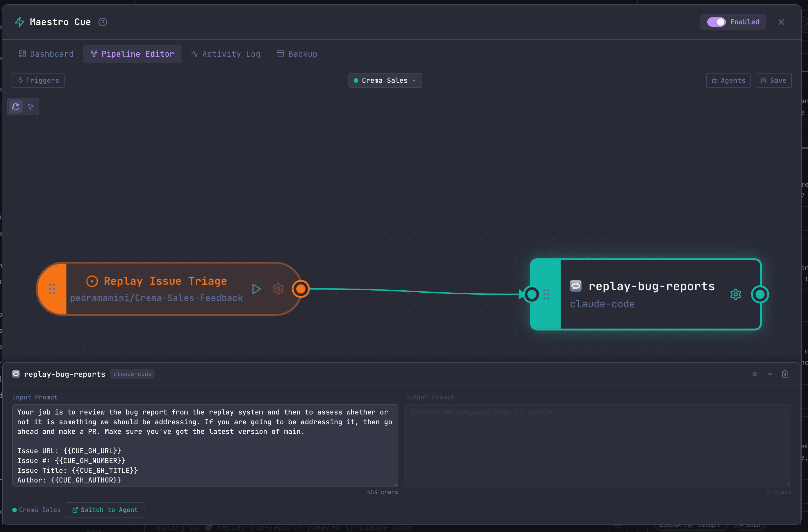Viewport: 808px width, 532px height.
Task: Click the claude-code label on the node
Action: tap(602, 304)
